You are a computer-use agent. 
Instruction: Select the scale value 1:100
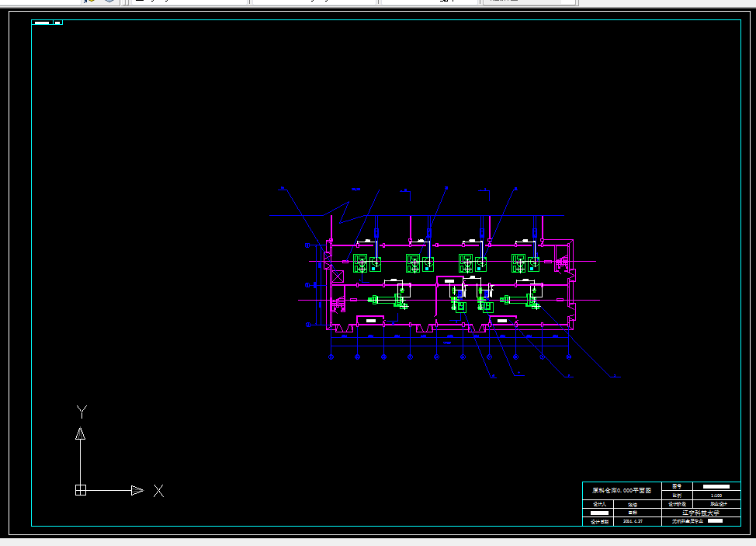point(716,496)
